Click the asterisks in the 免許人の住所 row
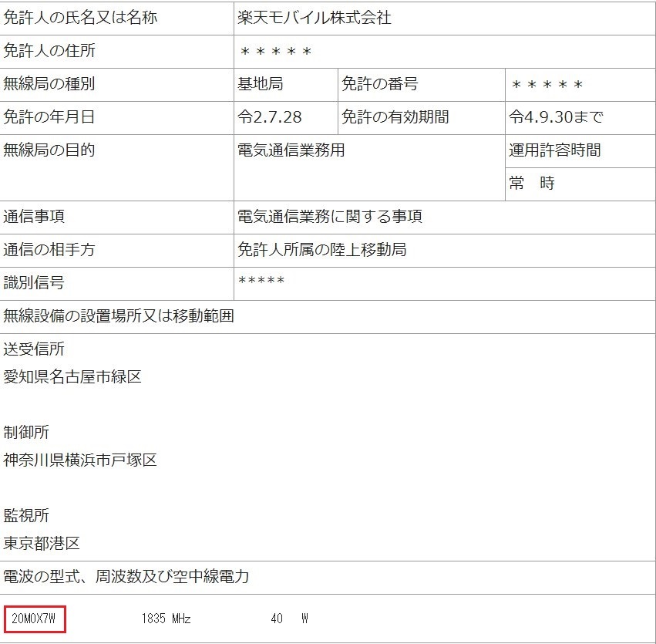 [276, 52]
